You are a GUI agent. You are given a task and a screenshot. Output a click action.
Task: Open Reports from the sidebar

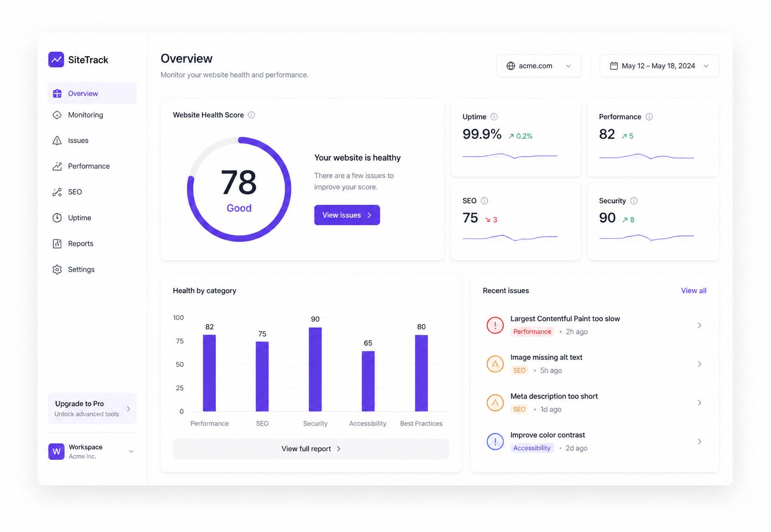click(x=92, y=244)
